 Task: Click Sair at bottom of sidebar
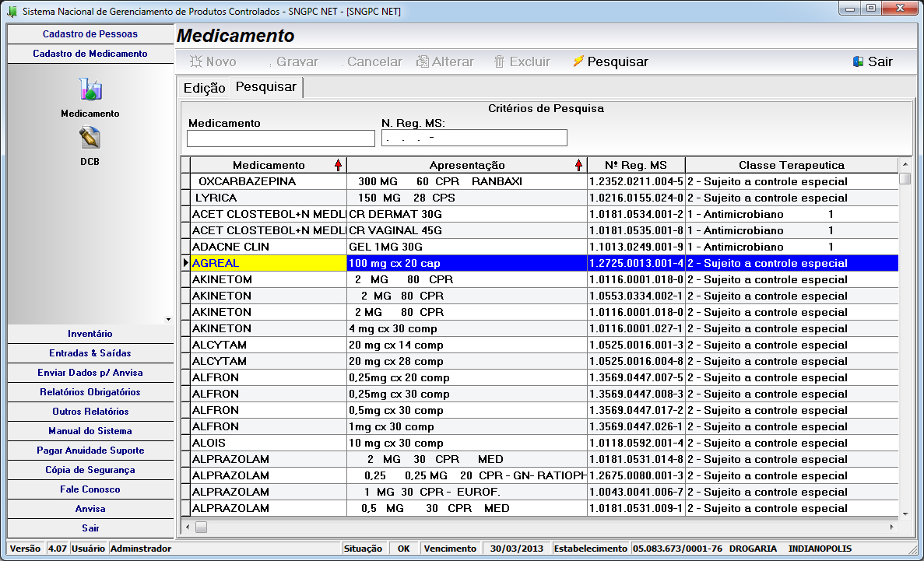90,528
